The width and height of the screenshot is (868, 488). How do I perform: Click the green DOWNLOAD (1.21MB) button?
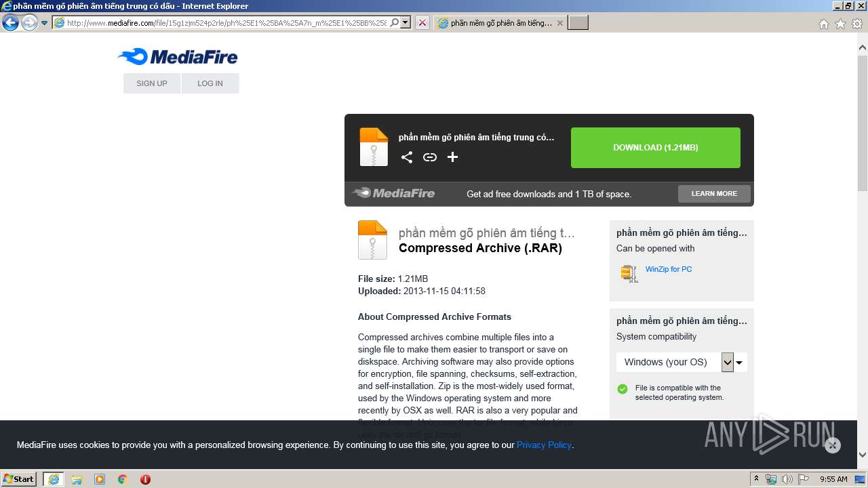[656, 148]
